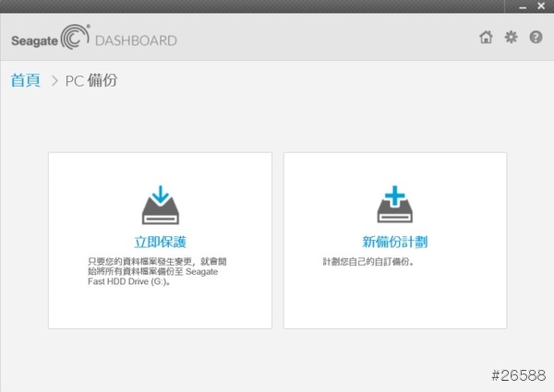Click the text 計劃您自己的自訂備份。
The image size is (554, 392).
[x=368, y=262]
